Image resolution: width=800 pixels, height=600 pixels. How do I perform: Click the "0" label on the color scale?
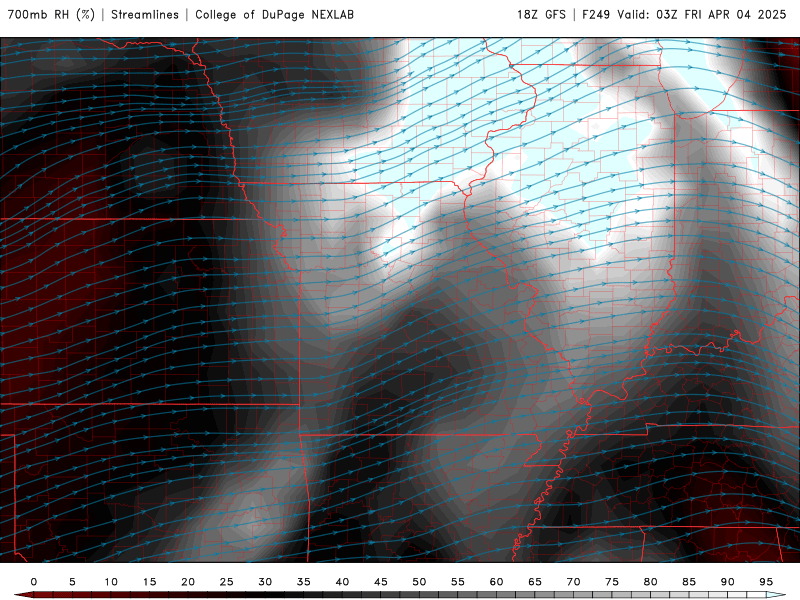(34, 582)
